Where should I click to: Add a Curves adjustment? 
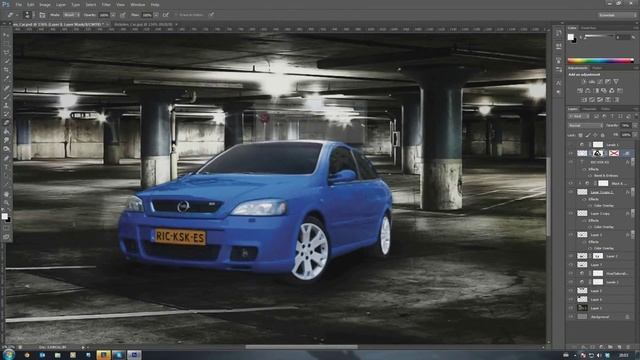(x=600, y=82)
